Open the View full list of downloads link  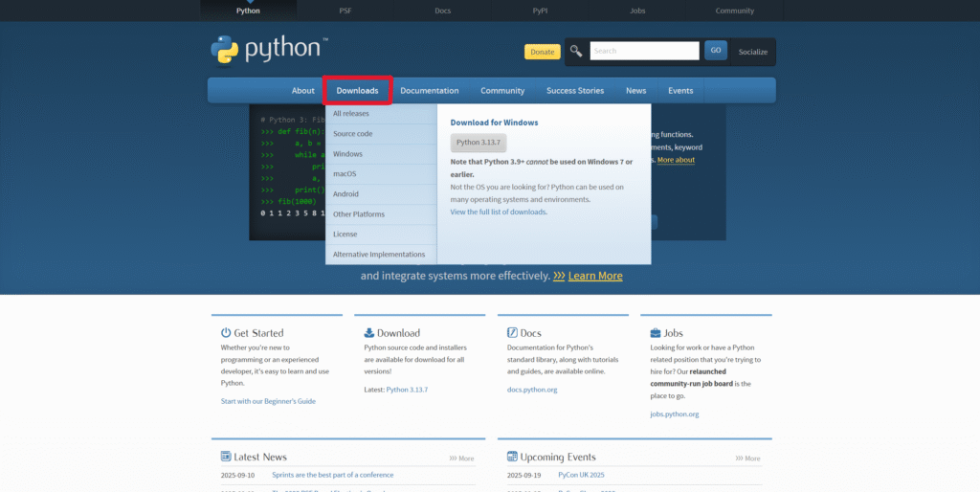pos(499,212)
